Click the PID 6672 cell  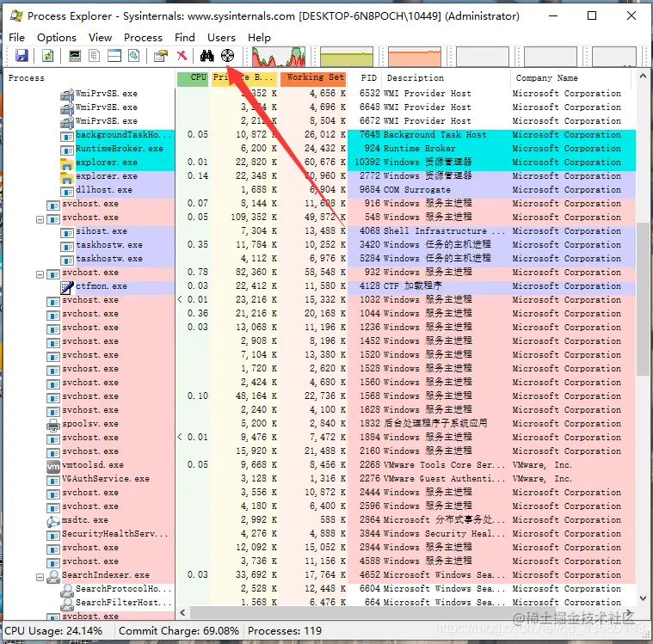click(369, 121)
